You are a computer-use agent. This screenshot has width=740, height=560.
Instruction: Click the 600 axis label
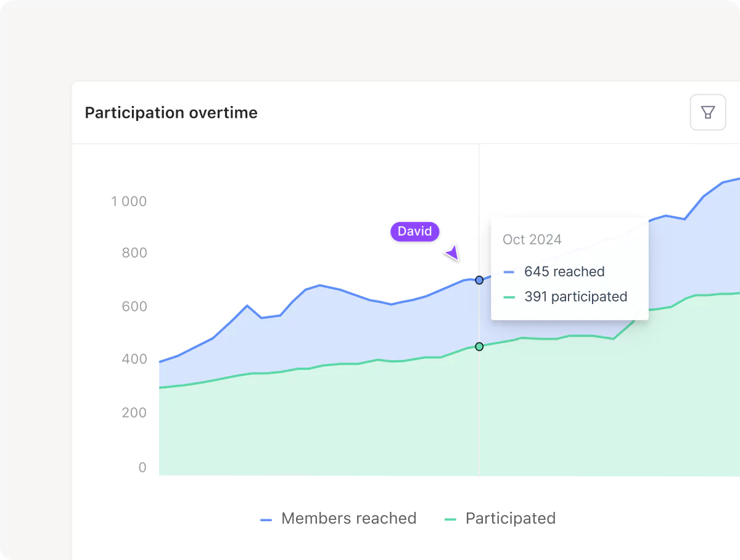(x=134, y=306)
